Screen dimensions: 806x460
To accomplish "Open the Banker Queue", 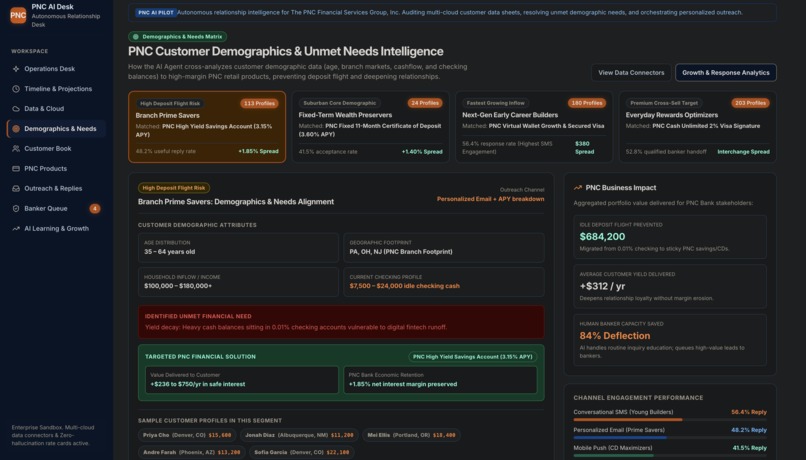I will [57, 209].
